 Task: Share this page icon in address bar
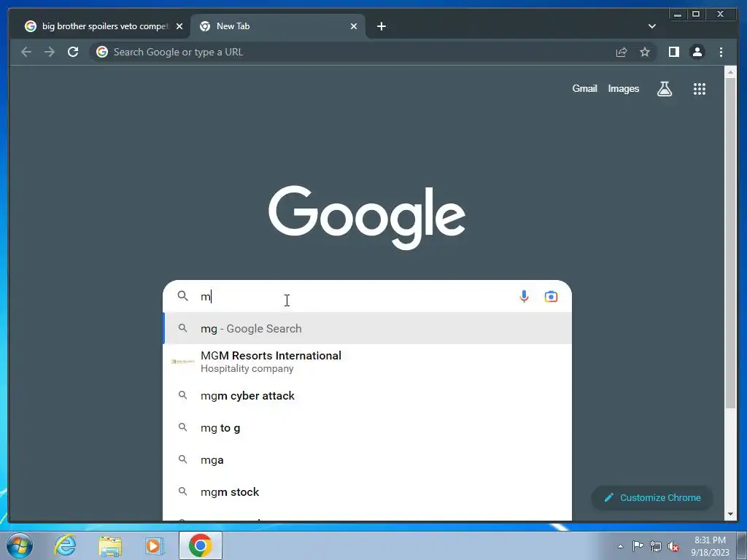[622, 52]
